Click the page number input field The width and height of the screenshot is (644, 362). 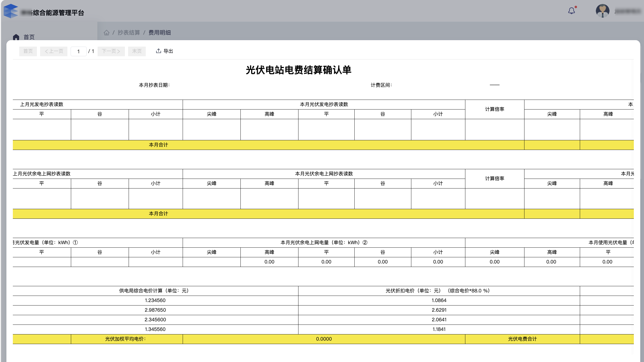(78, 51)
